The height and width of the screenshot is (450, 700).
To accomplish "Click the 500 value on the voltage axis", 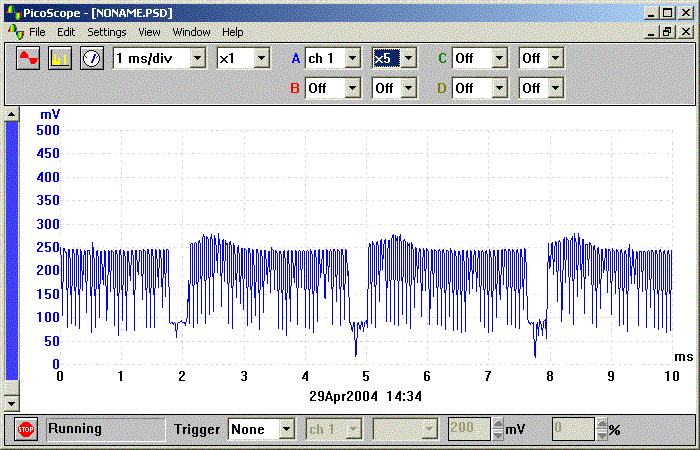I will click(x=48, y=130).
